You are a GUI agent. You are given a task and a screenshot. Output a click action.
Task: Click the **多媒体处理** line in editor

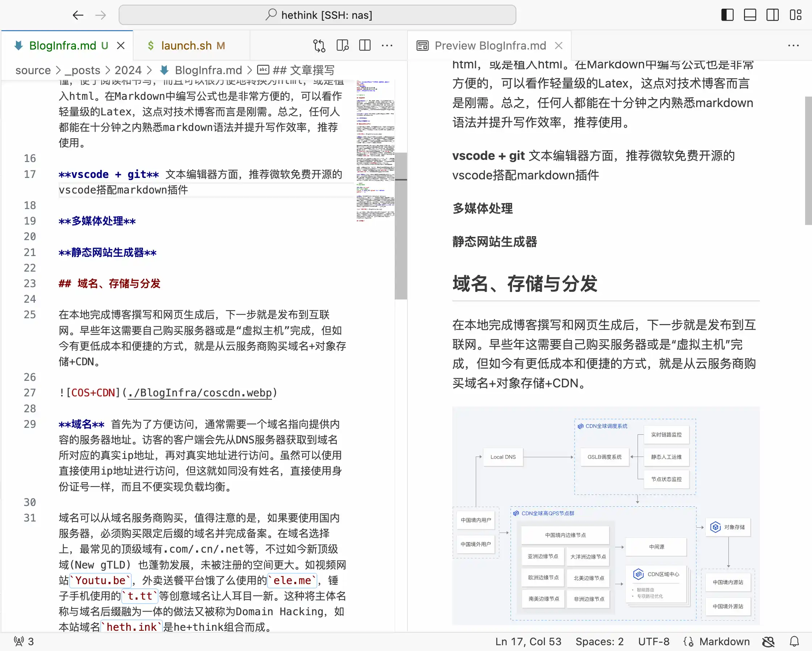[x=97, y=221]
